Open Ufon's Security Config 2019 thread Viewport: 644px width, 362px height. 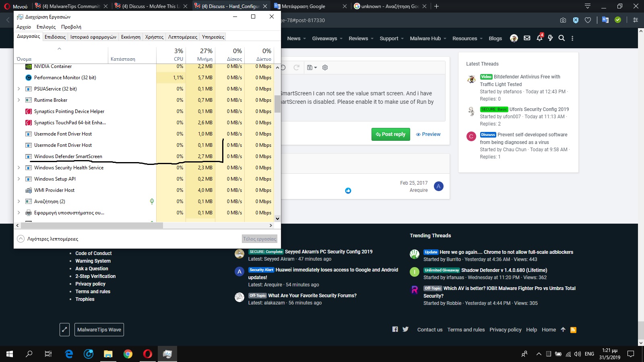coord(539,109)
